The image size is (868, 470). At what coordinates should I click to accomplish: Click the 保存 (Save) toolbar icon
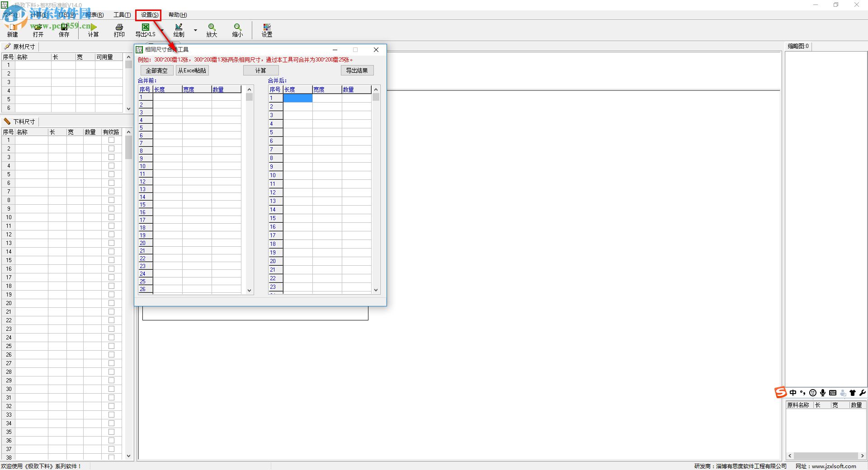tap(64, 30)
